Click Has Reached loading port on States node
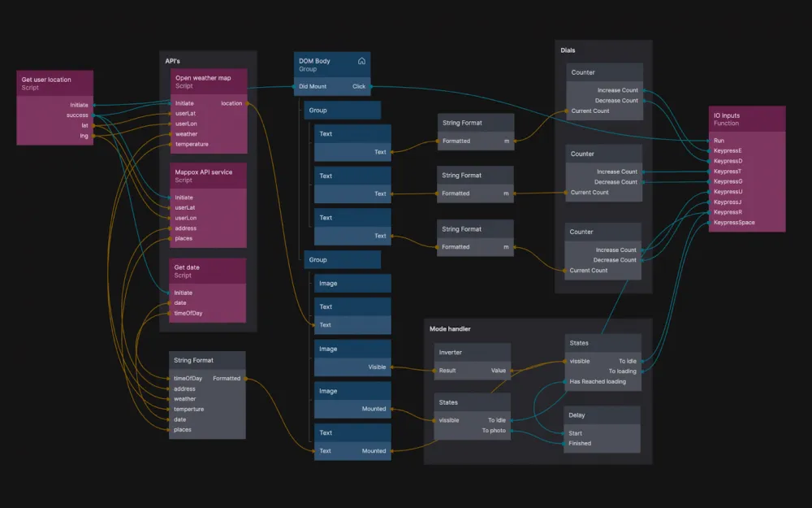This screenshot has height=508, width=812. pos(598,381)
